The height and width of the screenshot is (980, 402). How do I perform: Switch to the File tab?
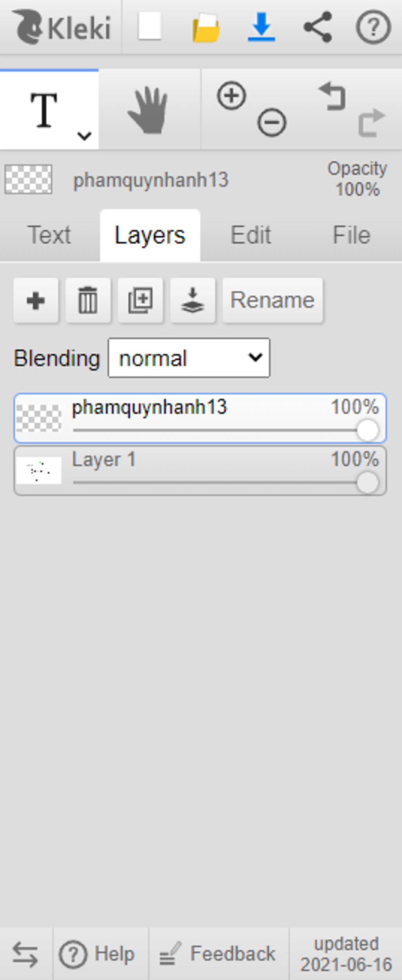point(351,235)
